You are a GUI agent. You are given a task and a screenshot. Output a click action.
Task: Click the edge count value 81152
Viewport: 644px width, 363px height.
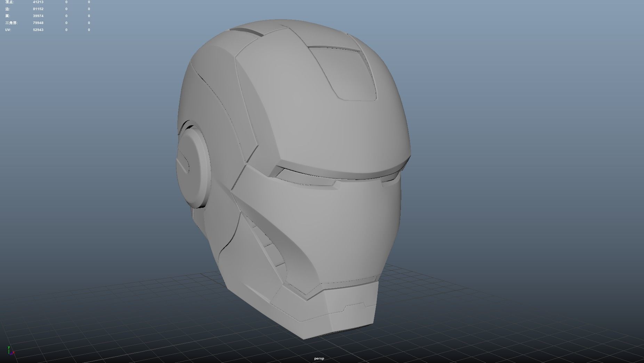click(x=38, y=9)
